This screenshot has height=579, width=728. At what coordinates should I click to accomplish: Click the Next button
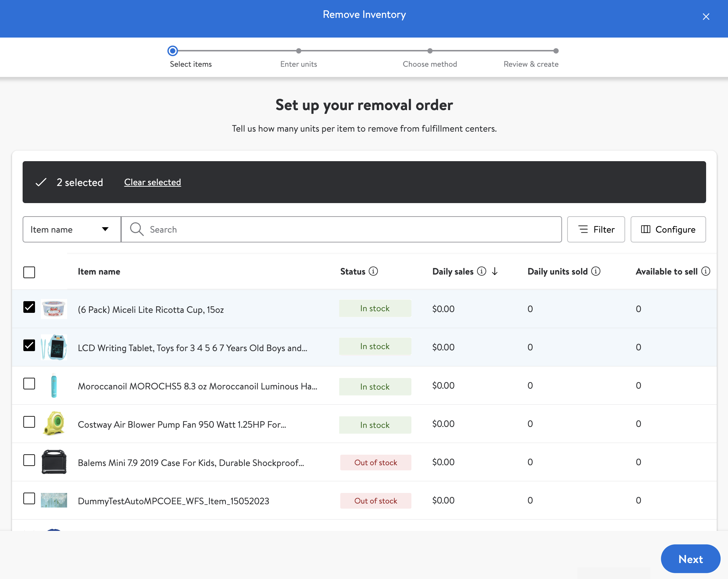click(x=690, y=559)
